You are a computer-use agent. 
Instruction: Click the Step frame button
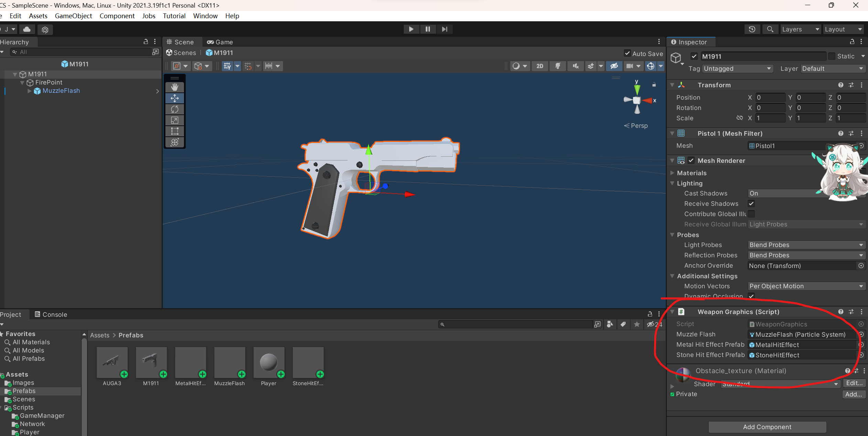[x=445, y=29]
